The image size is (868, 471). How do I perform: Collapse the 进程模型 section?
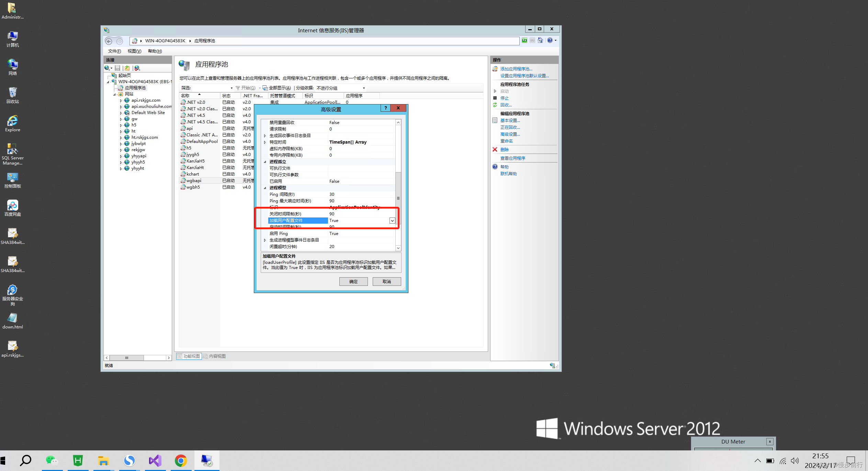point(265,188)
